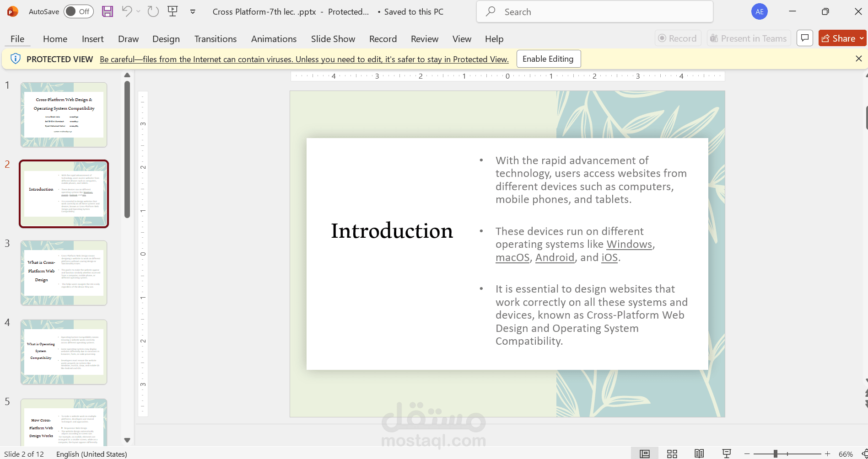
Task: Click the rapid advancement bullet paragraph
Action: click(591, 180)
